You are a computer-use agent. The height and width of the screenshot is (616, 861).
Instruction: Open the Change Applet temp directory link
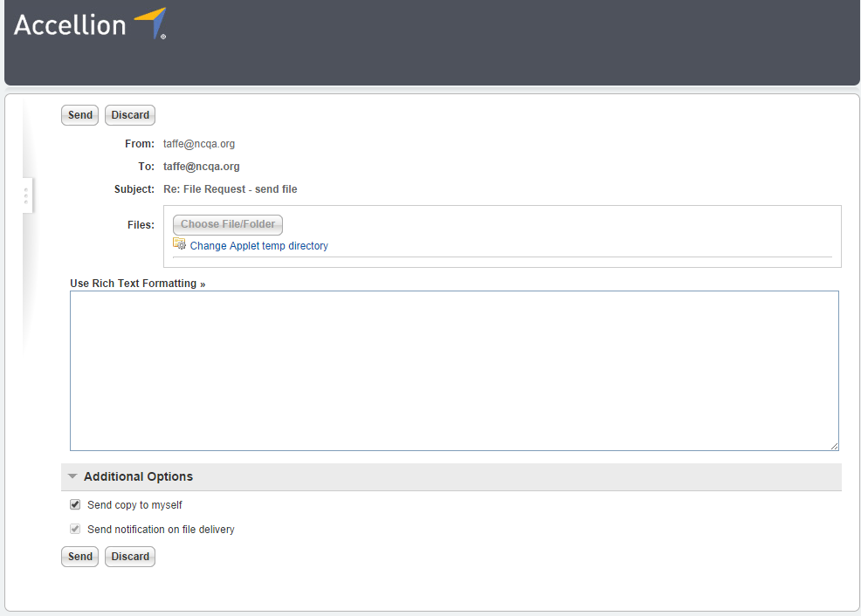tap(258, 246)
